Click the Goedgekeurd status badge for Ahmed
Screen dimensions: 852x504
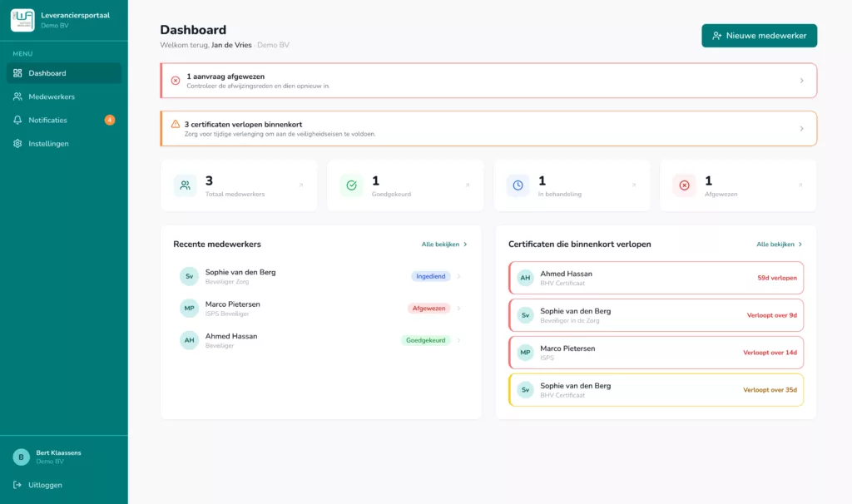point(425,340)
